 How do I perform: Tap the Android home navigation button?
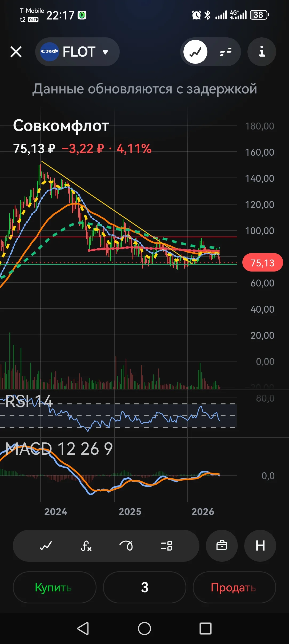click(144, 628)
